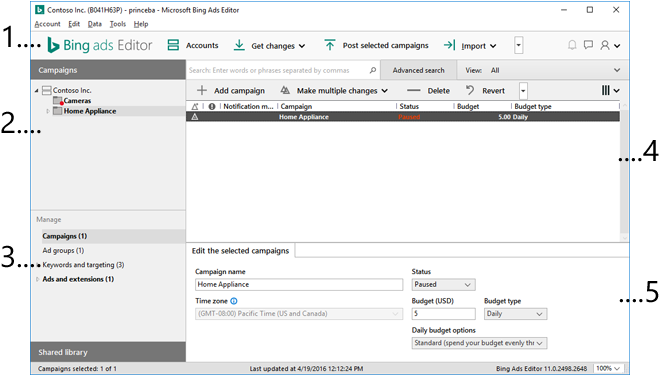659x375 pixels.
Task: Sort by Budget type column header
Action: coord(532,106)
